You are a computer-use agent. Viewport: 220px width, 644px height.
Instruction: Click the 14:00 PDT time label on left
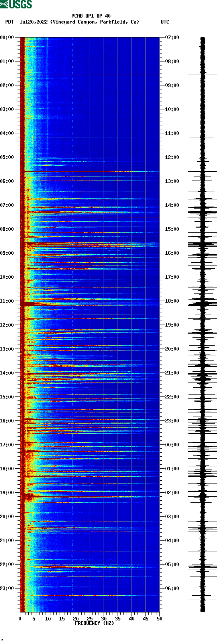(x=7, y=373)
